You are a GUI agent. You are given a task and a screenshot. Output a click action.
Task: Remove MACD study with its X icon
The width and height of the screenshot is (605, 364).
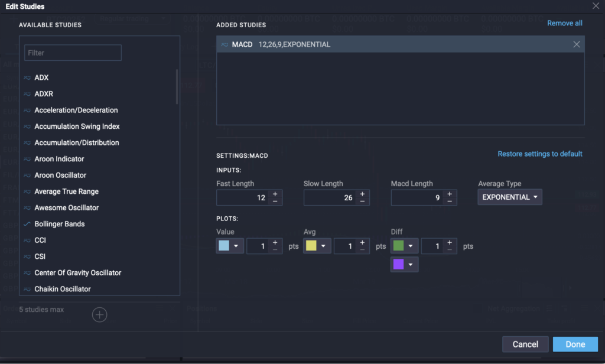tap(577, 45)
